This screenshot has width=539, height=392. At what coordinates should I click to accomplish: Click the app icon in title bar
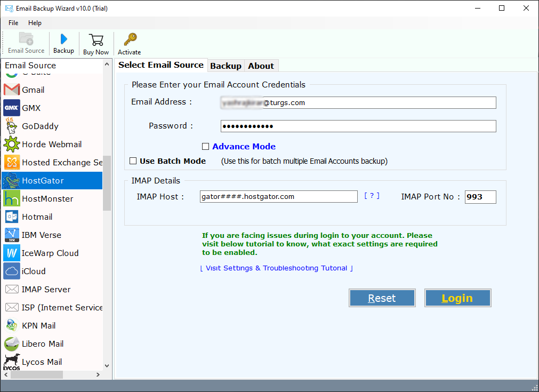(9, 8)
